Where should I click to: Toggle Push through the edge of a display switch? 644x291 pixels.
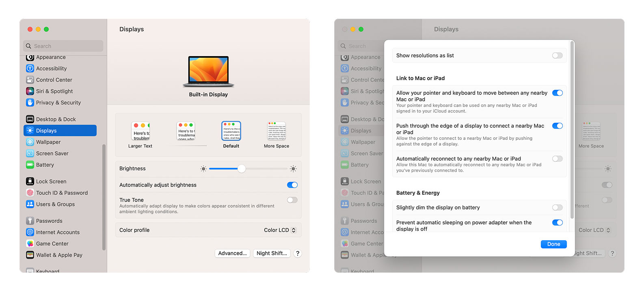click(558, 126)
